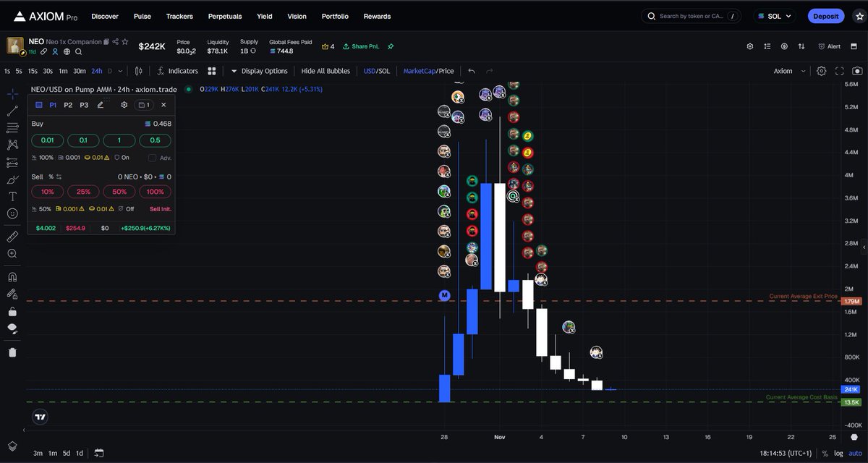Go to the Portfolio tab

click(x=335, y=16)
